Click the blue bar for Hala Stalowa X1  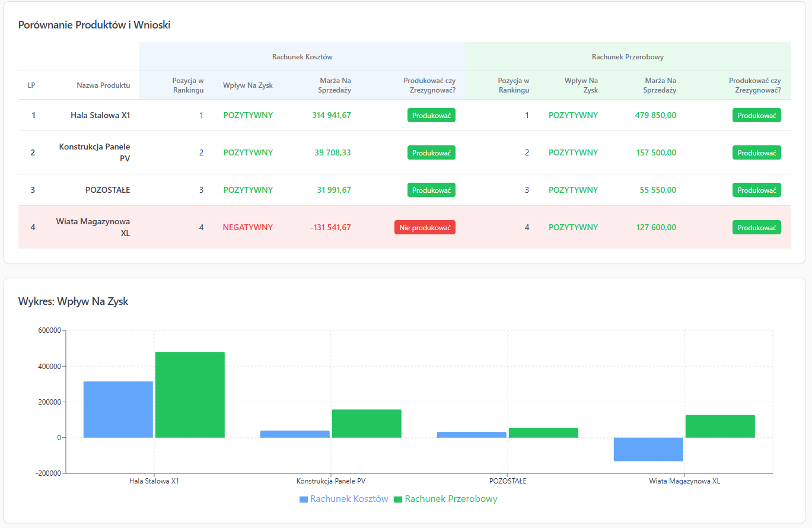point(118,409)
